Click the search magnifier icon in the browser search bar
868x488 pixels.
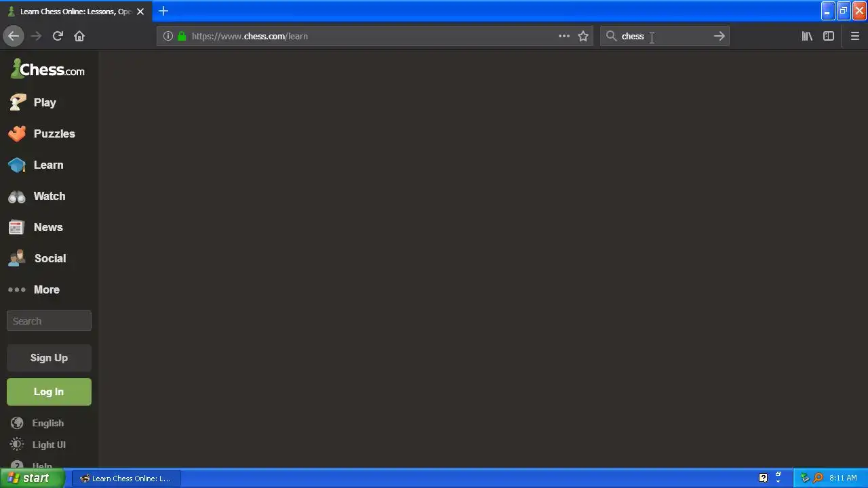coord(611,36)
